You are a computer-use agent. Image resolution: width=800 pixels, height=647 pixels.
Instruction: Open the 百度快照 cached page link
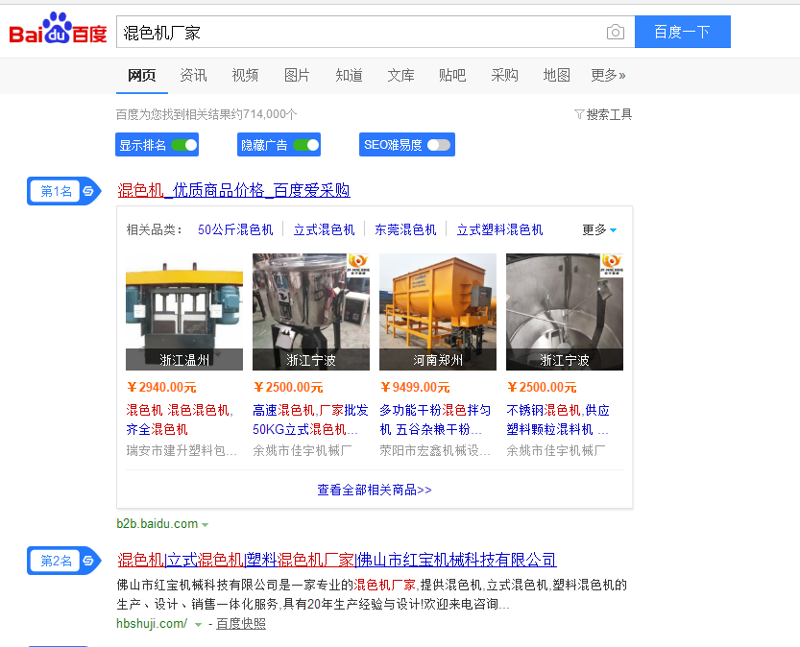coord(241,624)
